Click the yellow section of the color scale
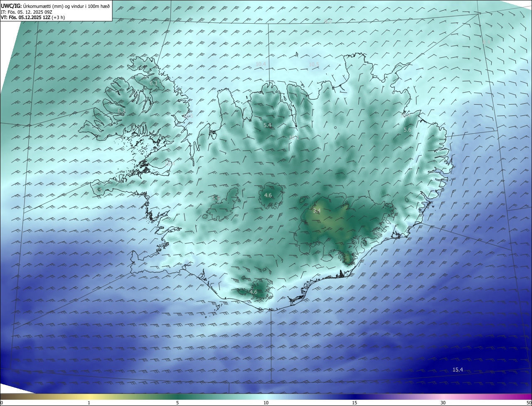 click(x=89, y=396)
